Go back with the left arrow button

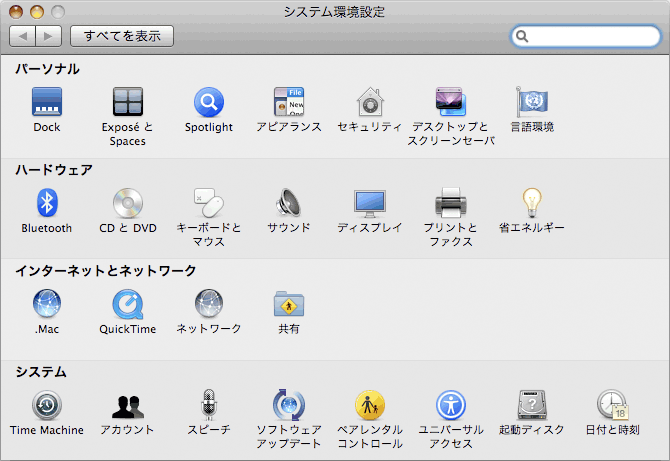tap(22, 36)
